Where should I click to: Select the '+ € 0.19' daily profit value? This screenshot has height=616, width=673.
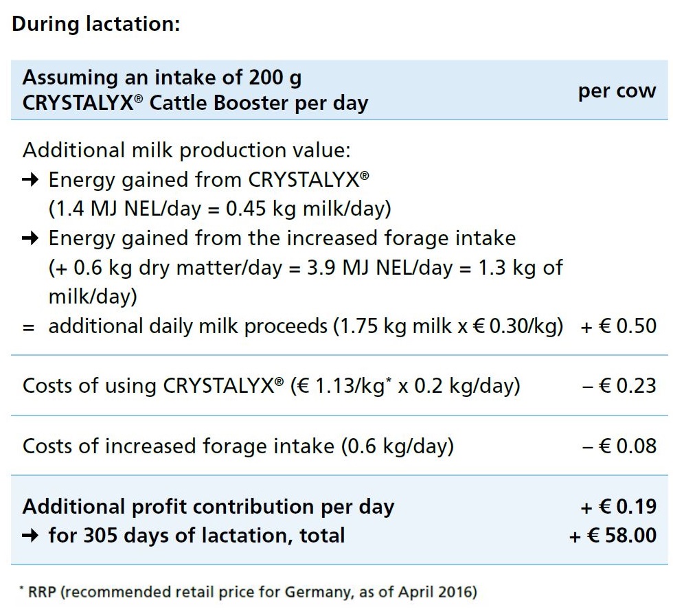[x=619, y=507]
